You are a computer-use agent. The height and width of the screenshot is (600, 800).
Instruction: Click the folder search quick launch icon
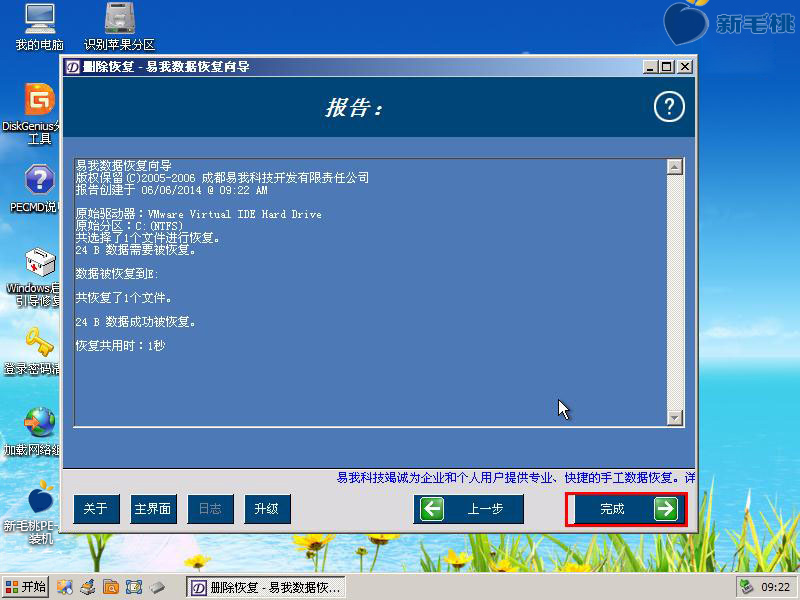pyautogui.click(x=111, y=587)
